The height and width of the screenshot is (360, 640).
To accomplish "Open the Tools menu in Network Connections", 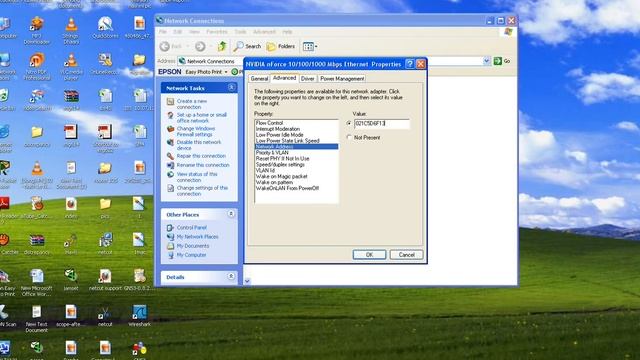I will (x=240, y=32).
